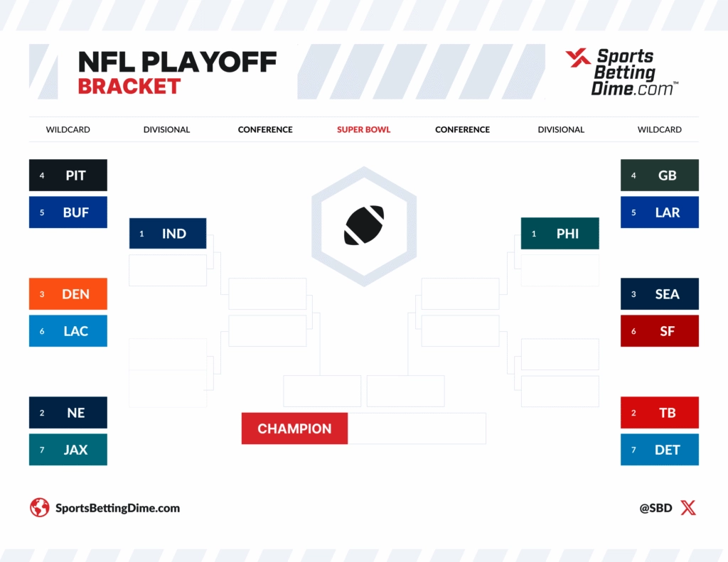Click the top-seeded PHI divisional box
The image size is (728, 562).
coord(560,234)
